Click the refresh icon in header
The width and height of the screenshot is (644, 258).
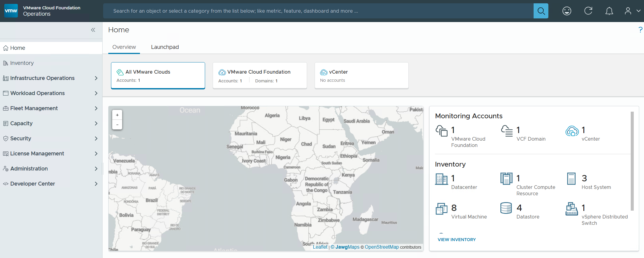(x=588, y=11)
